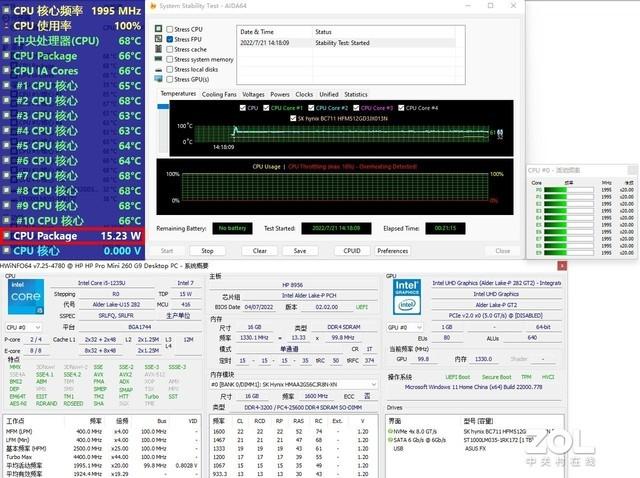This screenshot has height=478, width=640.
Task: Click the cache icon beside Stress cache
Action: (x=158, y=49)
